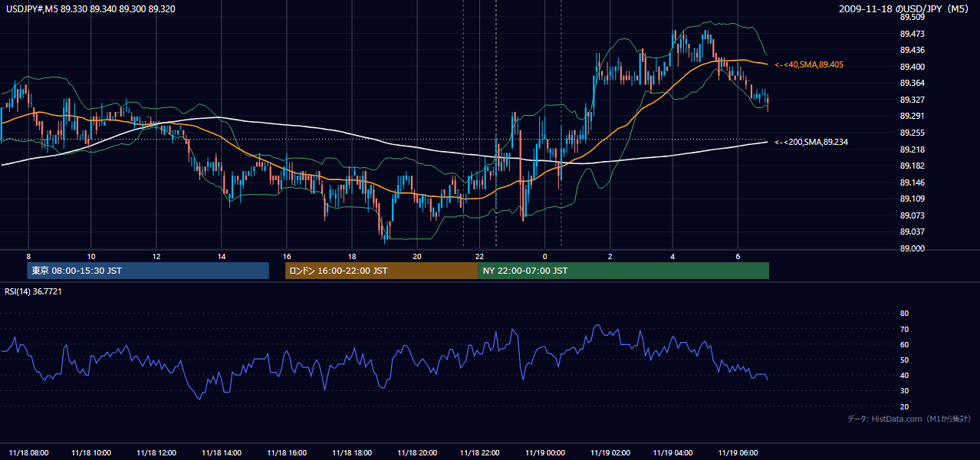Click the 89.182 price axis label

coord(912,166)
